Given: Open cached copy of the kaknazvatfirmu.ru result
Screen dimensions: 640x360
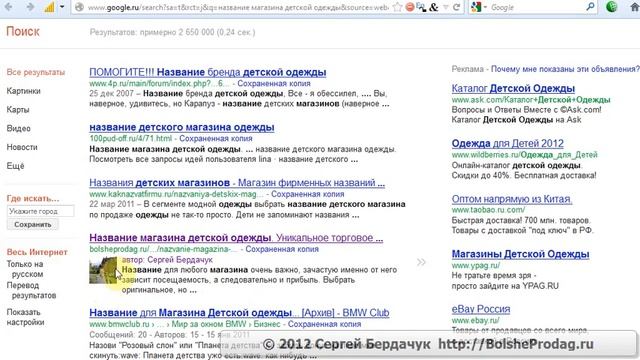Looking at the screenshot, I should coord(308,194).
